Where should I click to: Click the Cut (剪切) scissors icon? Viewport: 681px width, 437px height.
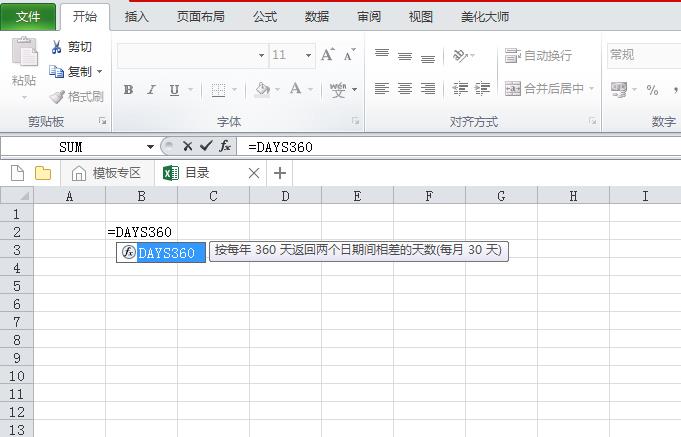(x=57, y=47)
